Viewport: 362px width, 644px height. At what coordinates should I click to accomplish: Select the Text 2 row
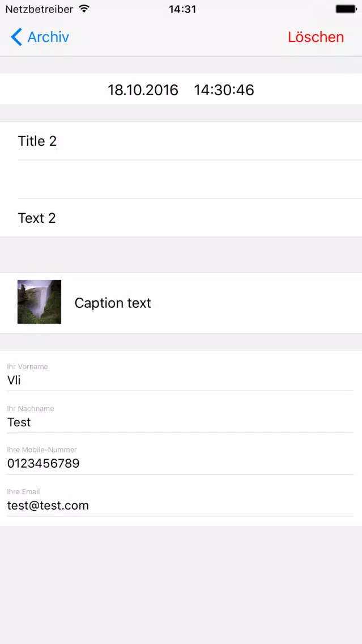pyautogui.click(x=181, y=218)
